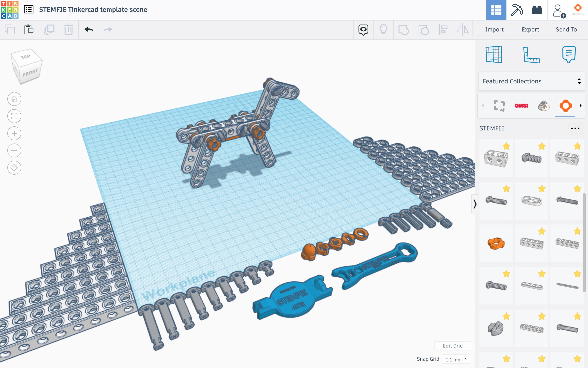The width and height of the screenshot is (588, 368).
Task: Click Fit all in view button
Action: point(14,116)
